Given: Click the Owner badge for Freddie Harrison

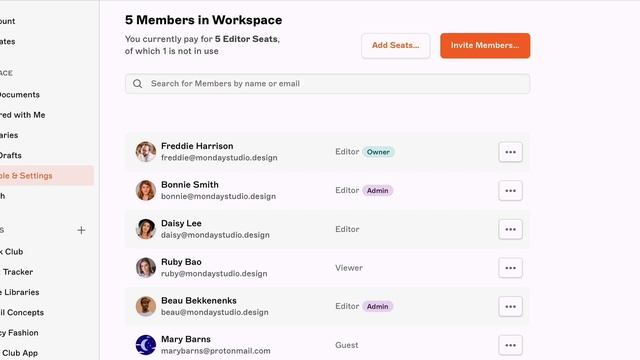Looking at the screenshot, I should click(378, 152).
